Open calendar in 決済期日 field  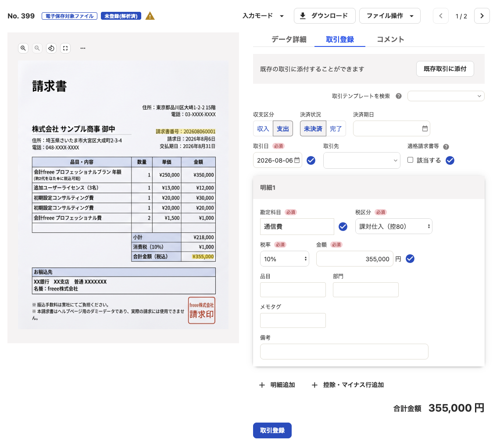click(425, 128)
